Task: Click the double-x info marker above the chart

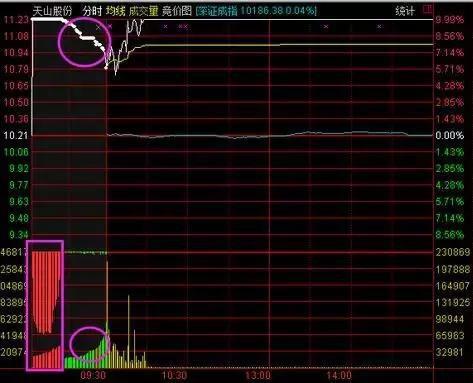Action: coord(183,26)
